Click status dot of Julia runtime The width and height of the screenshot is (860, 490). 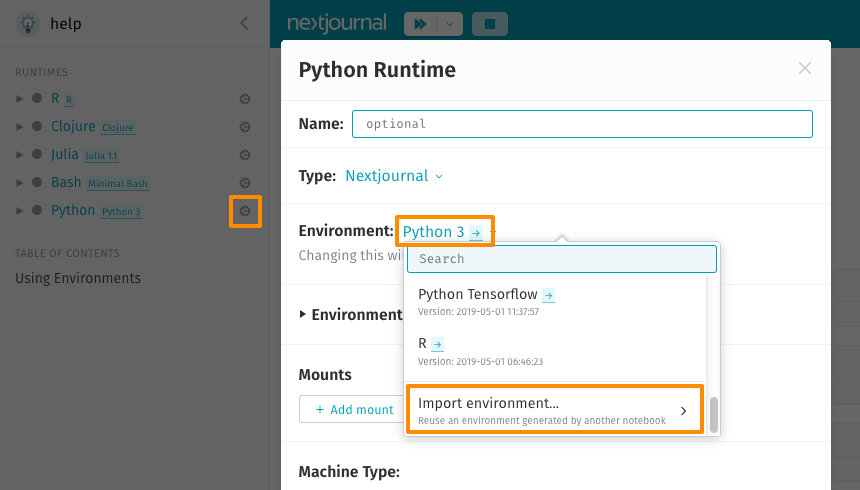click(x=37, y=154)
